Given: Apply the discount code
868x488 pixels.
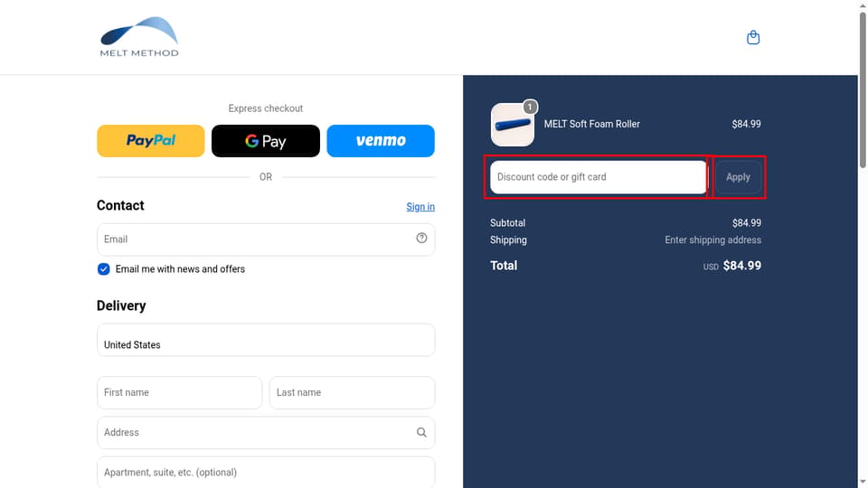Looking at the screenshot, I should pos(738,177).
